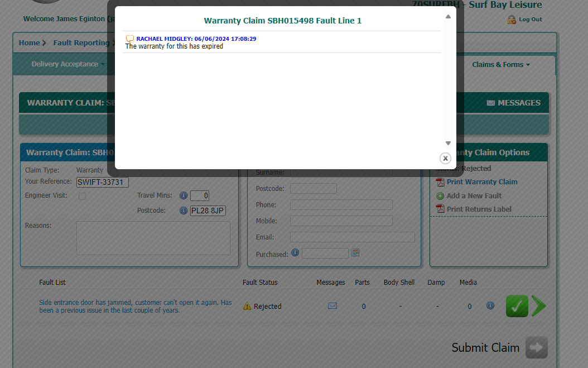Click the Add a New Fault plus icon
Viewport: 588px width, 368px height.
[440, 196]
